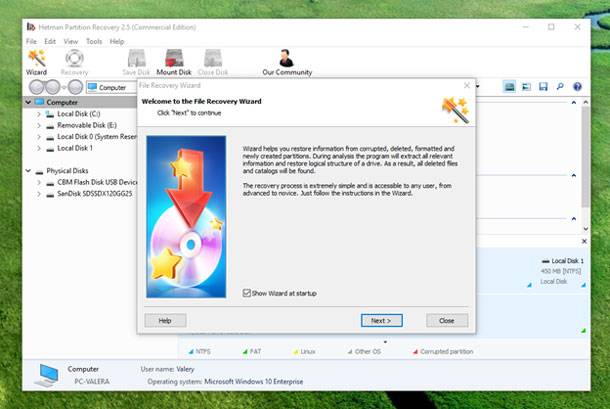
Task: Click the greyed-out Recovery toolbar icon
Action: point(74,62)
